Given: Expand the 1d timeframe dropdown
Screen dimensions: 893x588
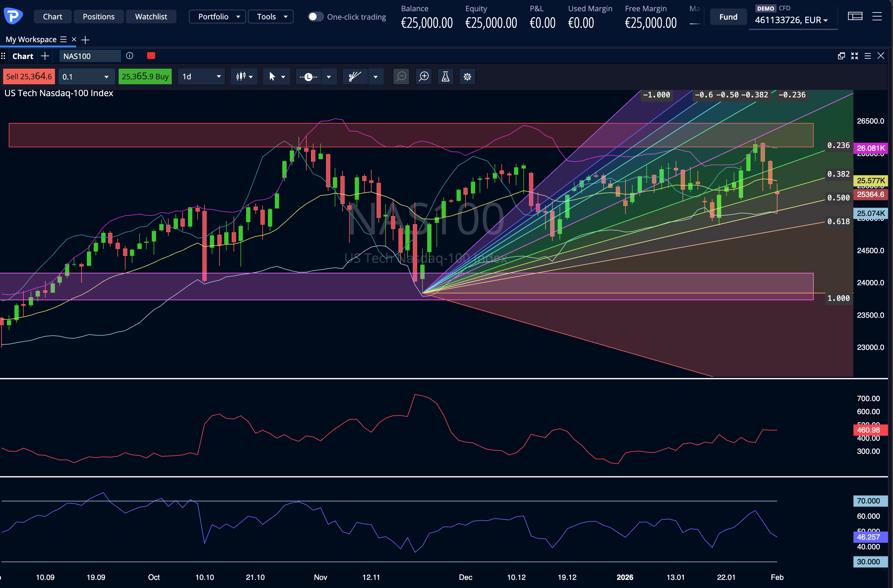Looking at the screenshot, I should click(x=201, y=76).
